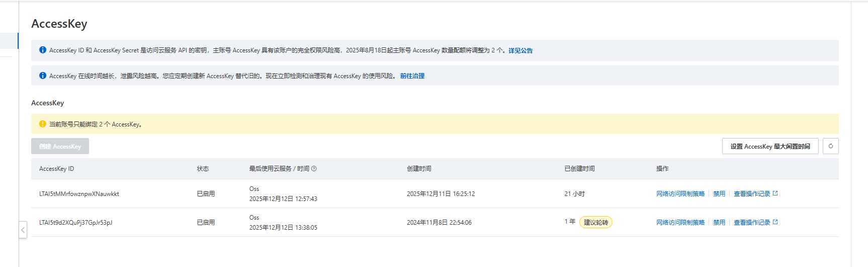Click external link icon for LTAI5t9d2XQuPj37GpJr53pJ row
The height and width of the screenshot is (267, 868).
775,222
